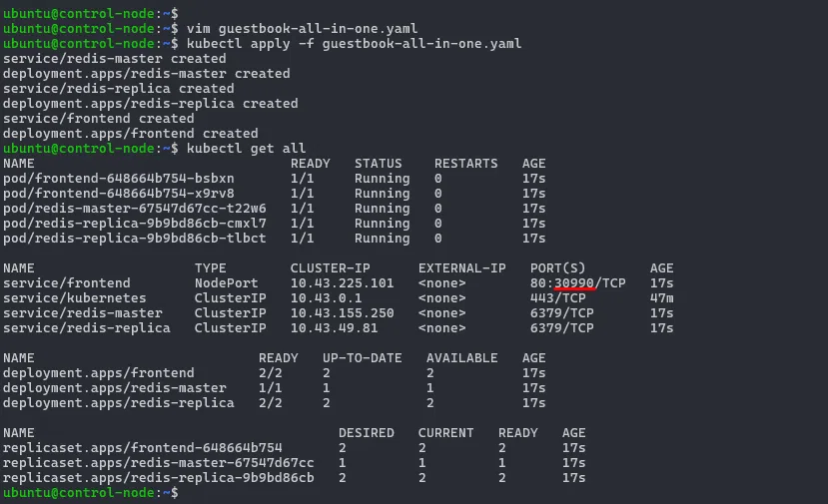Click the 47m age value
This screenshot has width=828, height=504.
[x=661, y=298]
